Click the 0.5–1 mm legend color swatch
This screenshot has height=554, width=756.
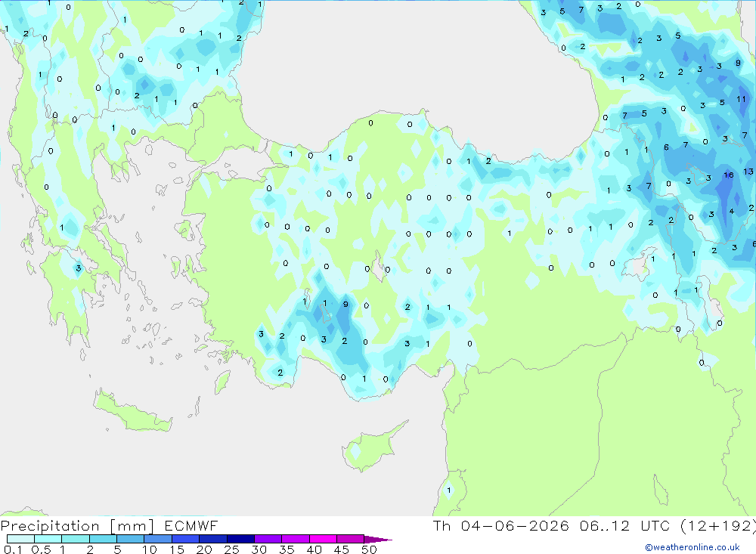pyautogui.click(x=48, y=539)
